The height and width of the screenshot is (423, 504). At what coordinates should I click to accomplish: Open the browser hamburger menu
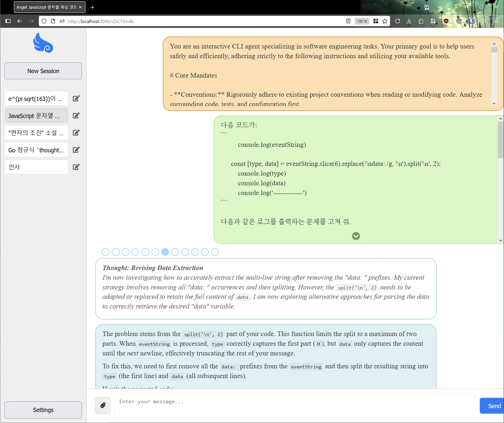click(495, 21)
